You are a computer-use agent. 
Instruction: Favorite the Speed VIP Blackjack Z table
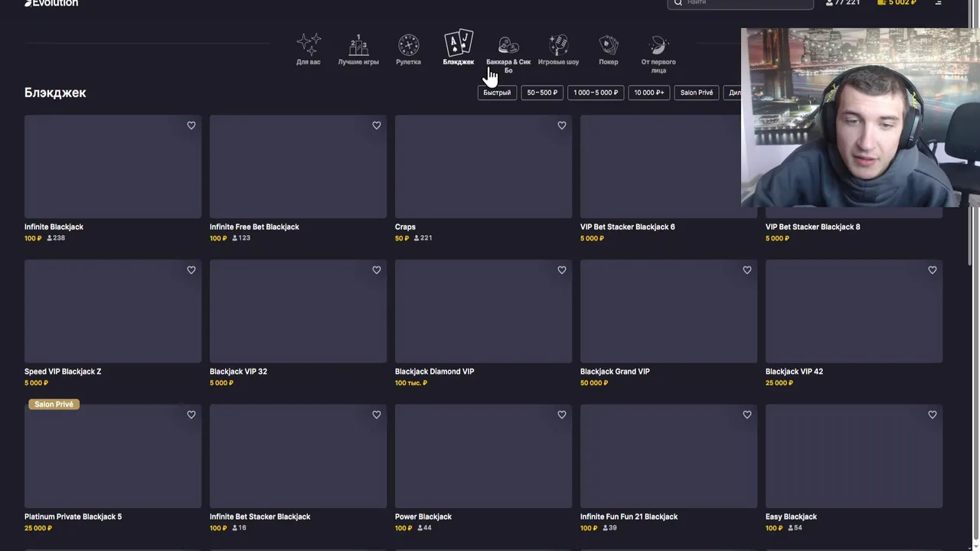point(191,270)
